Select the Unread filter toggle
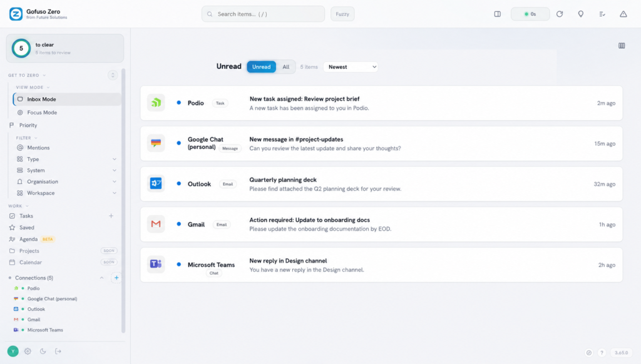 [261, 67]
